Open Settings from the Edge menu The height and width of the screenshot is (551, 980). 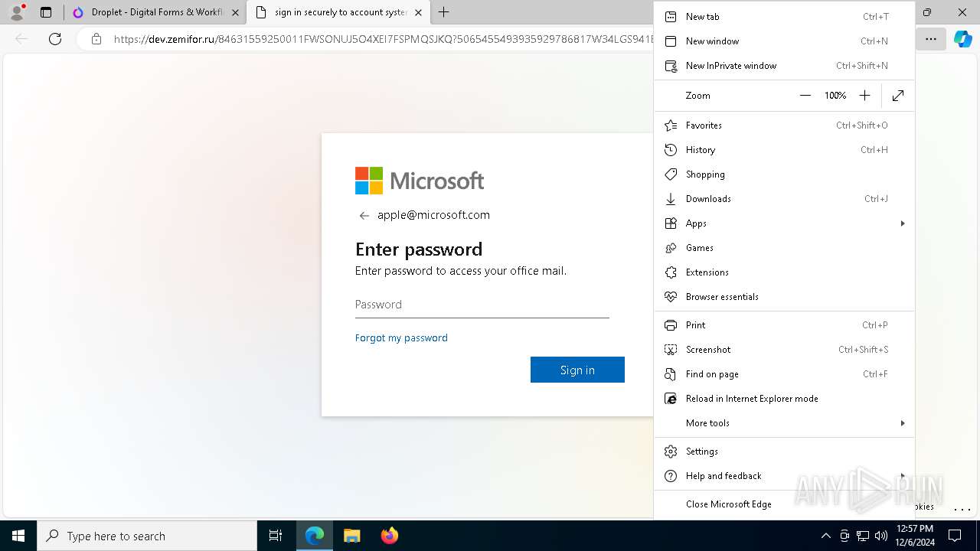click(784, 452)
